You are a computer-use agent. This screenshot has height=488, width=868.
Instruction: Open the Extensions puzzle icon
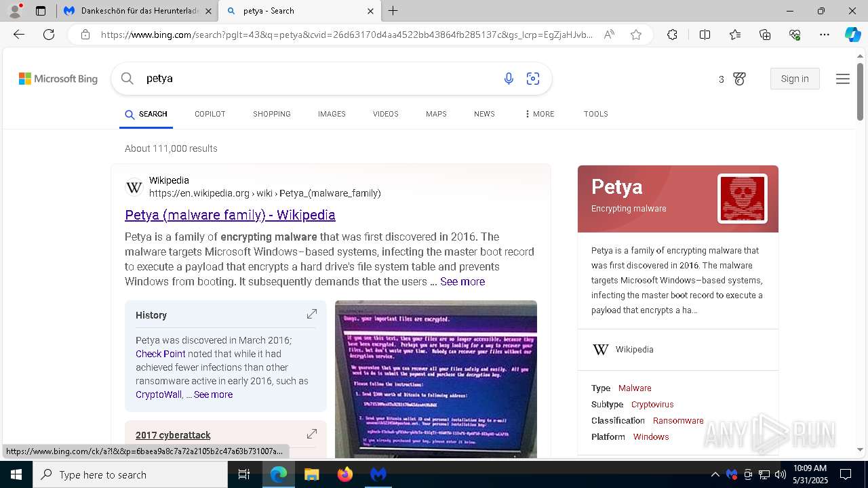672,35
